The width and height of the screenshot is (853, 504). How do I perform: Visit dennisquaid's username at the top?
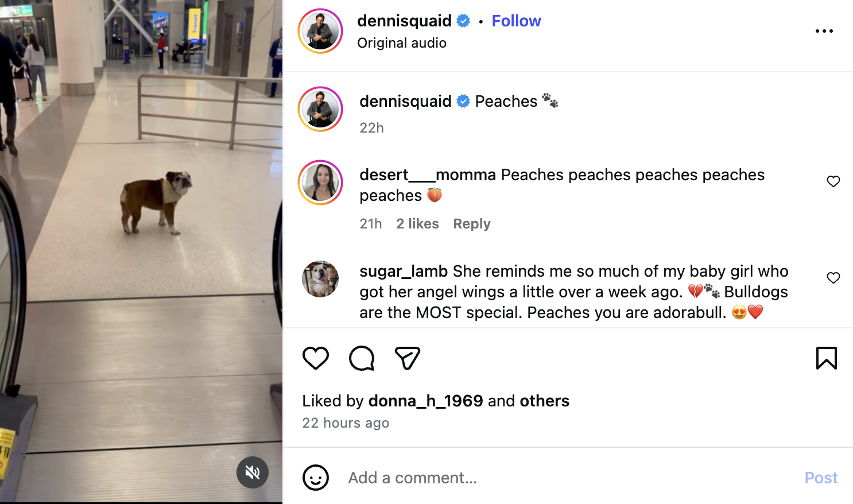404,21
